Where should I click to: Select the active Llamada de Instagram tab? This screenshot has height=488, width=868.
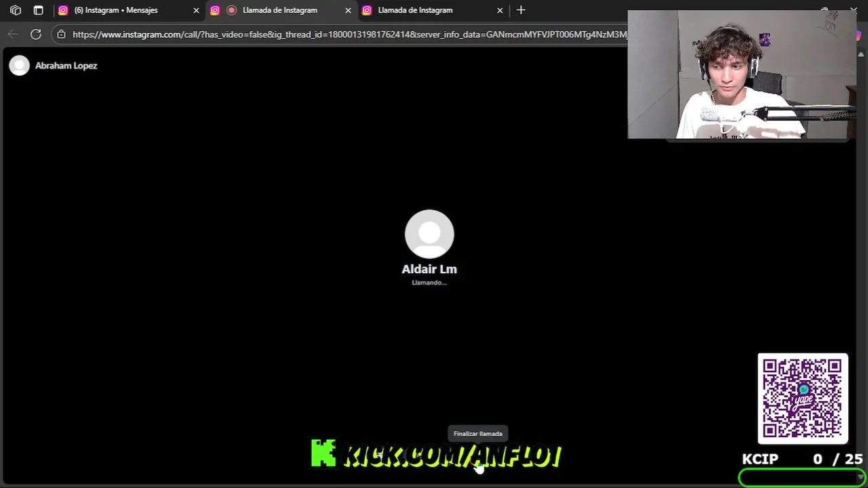(280, 10)
